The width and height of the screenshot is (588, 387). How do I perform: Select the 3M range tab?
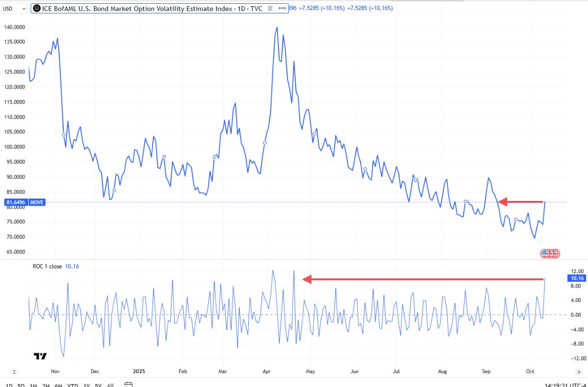(47, 385)
